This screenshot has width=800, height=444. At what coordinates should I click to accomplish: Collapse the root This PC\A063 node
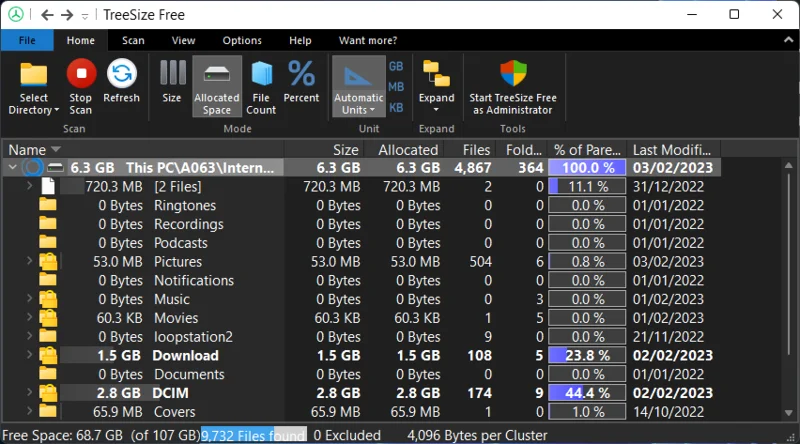tap(13, 167)
